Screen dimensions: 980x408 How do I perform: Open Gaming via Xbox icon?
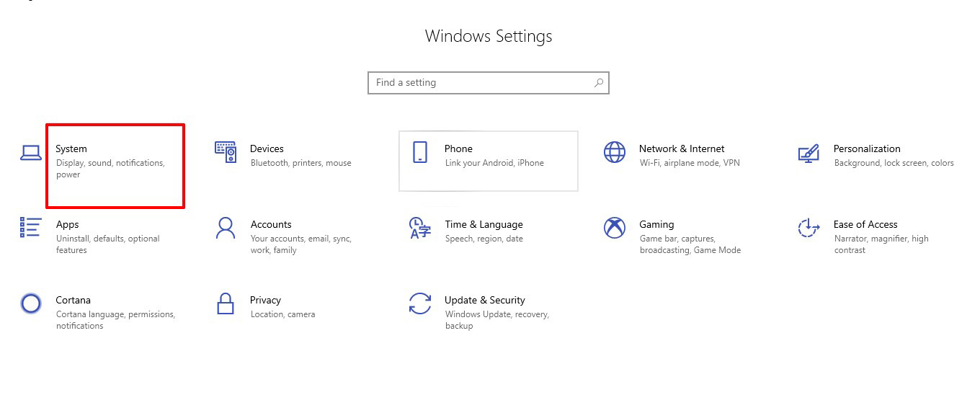pyautogui.click(x=614, y=228)
